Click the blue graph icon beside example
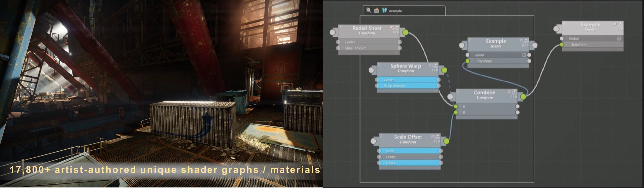This screenshot has height=188, width=644. click(384, 11)
